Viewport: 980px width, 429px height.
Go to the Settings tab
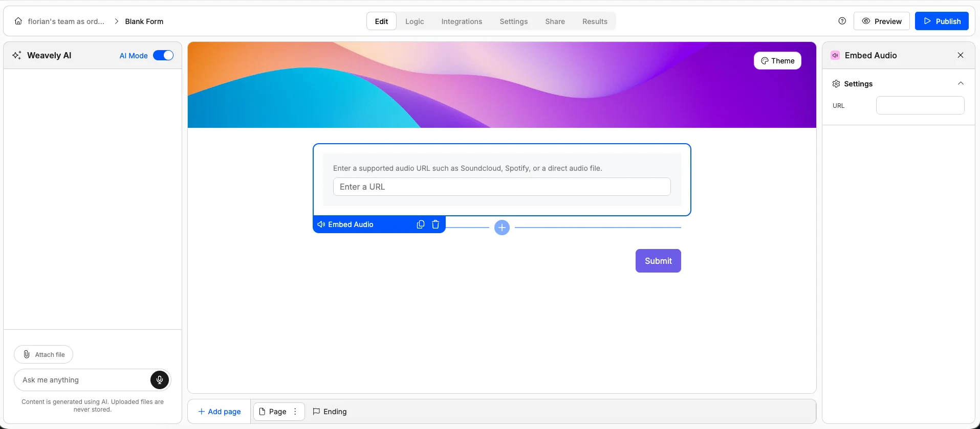point(513,21)
